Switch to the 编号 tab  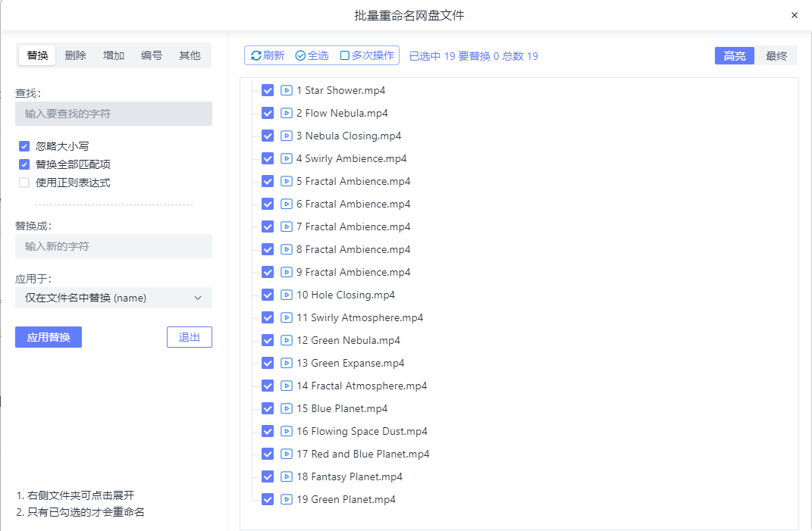(152, 55)
